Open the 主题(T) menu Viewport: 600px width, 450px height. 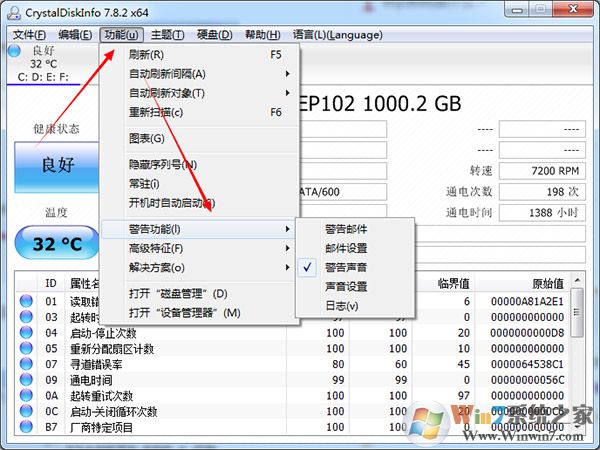tap(167, 35)
